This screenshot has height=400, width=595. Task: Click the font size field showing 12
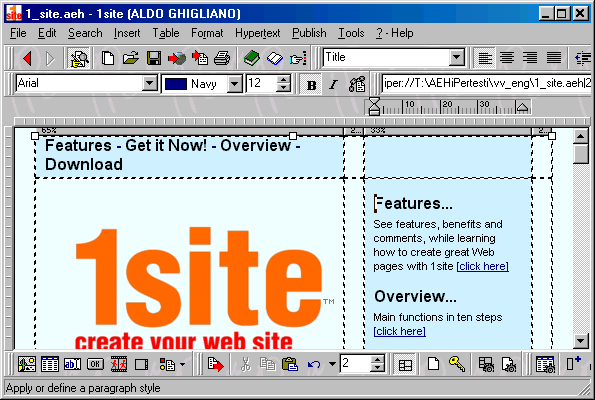(262, 83)
